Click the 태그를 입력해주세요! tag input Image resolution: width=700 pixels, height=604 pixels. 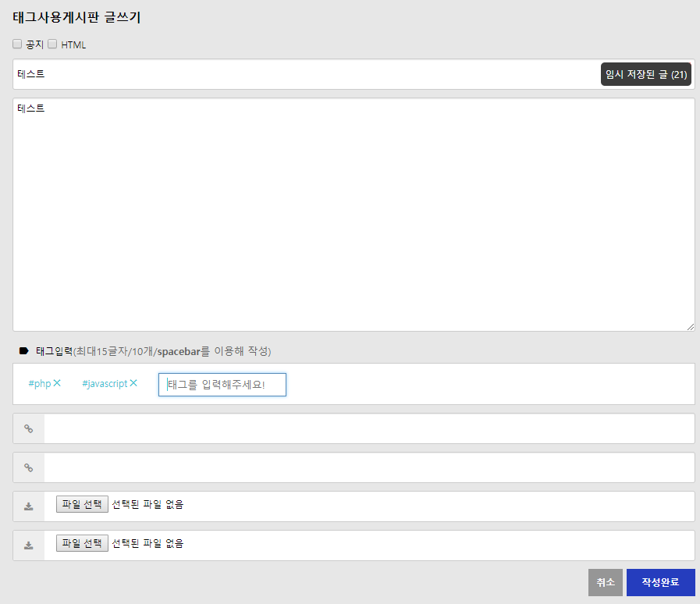click(x=222, y=385)
